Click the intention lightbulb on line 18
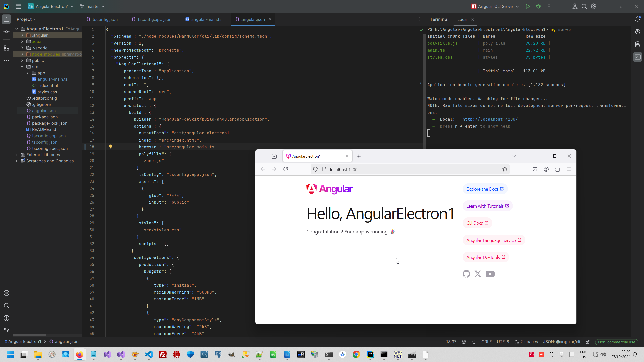Screen dimensions: 644x362 tap(110, 147)
